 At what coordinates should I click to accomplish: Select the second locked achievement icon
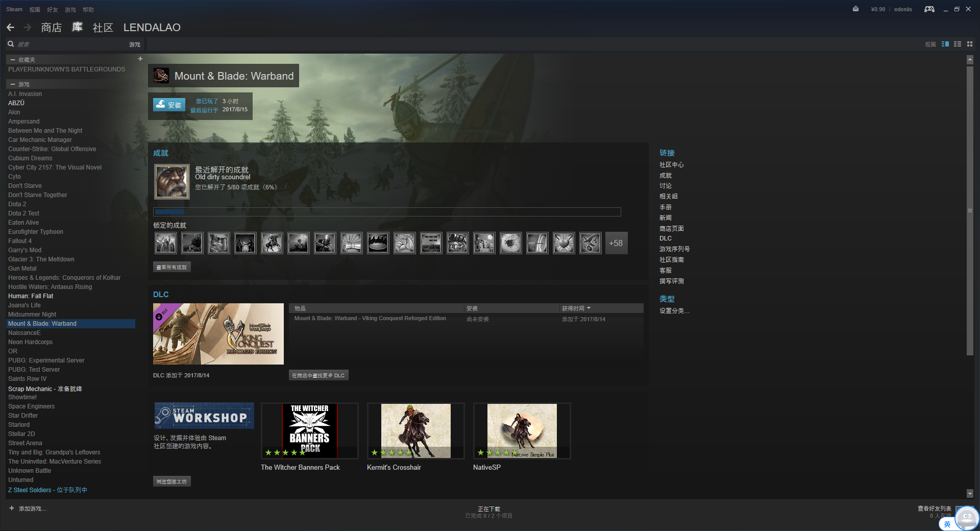(x=192, y=243)
